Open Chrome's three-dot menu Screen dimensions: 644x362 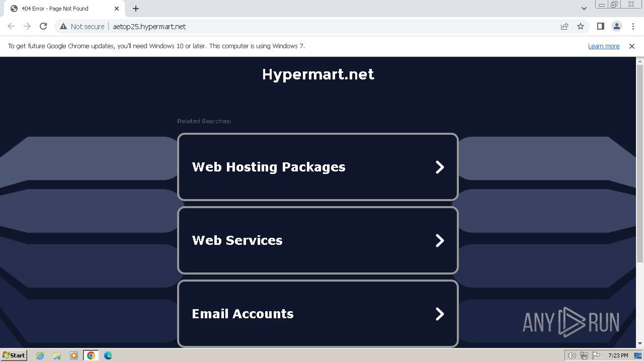(x=633, y=27)
